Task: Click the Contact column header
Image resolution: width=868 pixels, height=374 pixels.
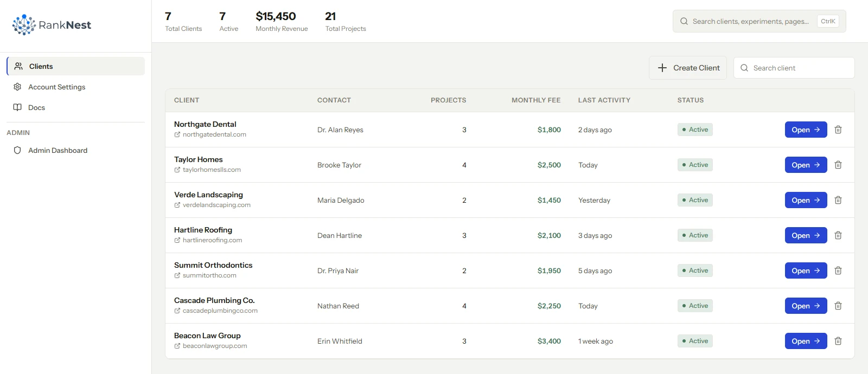Action: click(334, 100)
